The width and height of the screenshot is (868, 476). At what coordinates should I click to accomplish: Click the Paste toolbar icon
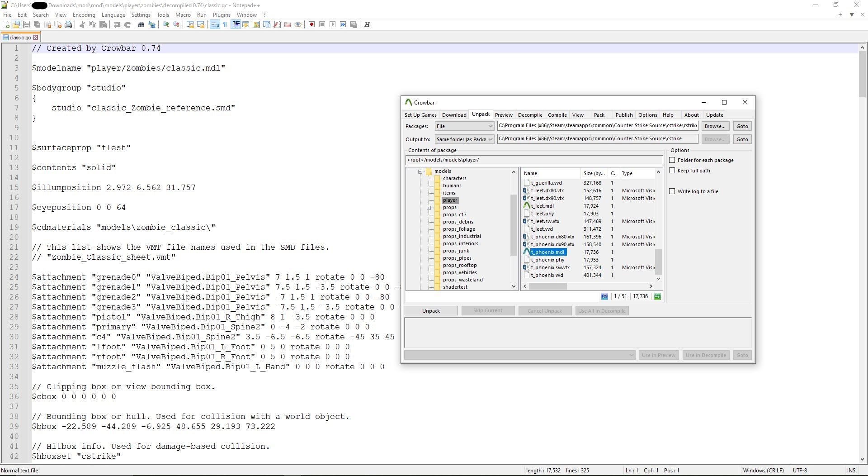[103, 24]
